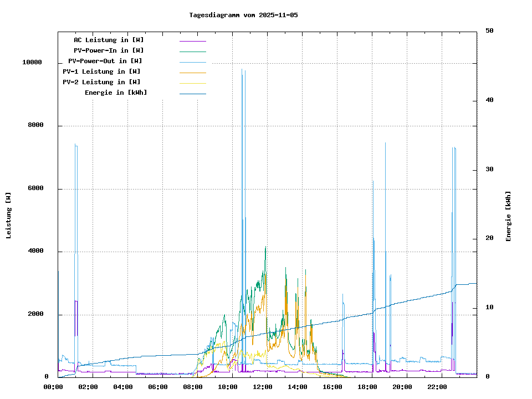Image resolution: width=532 pixels, height=399 pixels.
Task: Click the purple AC Leistung legend line
Action: 192,41
